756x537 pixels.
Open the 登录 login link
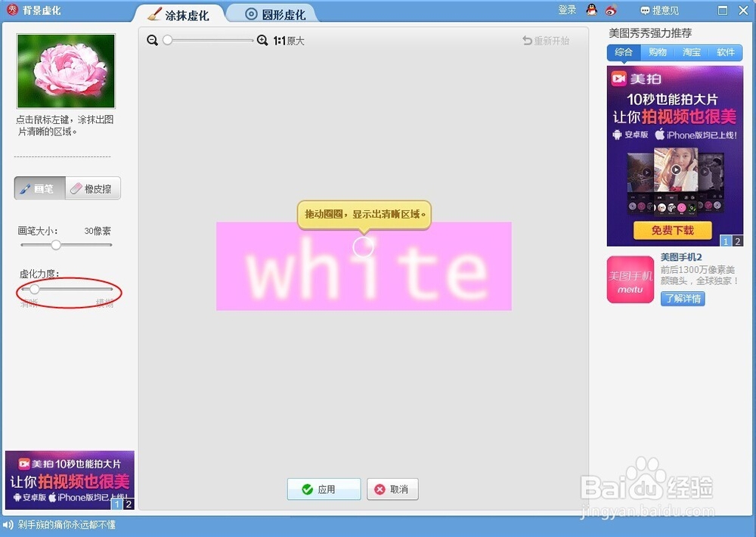pos(567,10)
